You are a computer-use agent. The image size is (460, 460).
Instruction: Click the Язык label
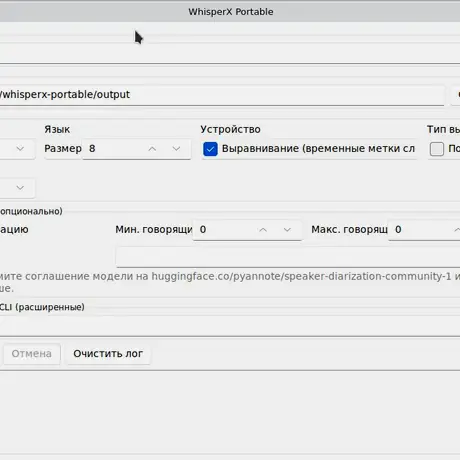(57, 129)
